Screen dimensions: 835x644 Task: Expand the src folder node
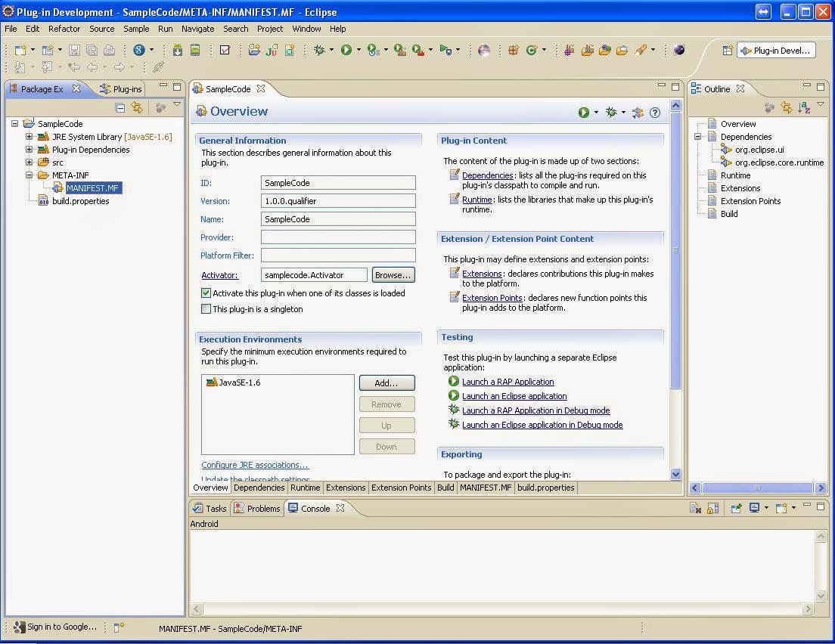pyautogui.click(x=29, y=163)
